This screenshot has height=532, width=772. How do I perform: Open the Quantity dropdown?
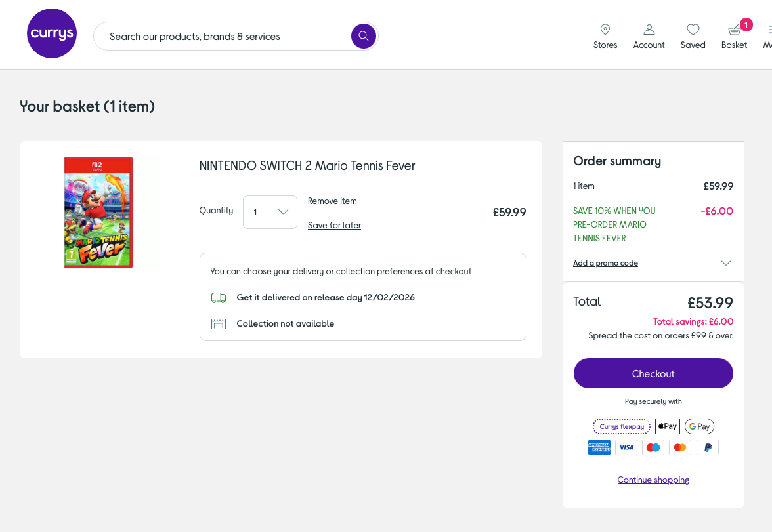[x=270, y=212]
